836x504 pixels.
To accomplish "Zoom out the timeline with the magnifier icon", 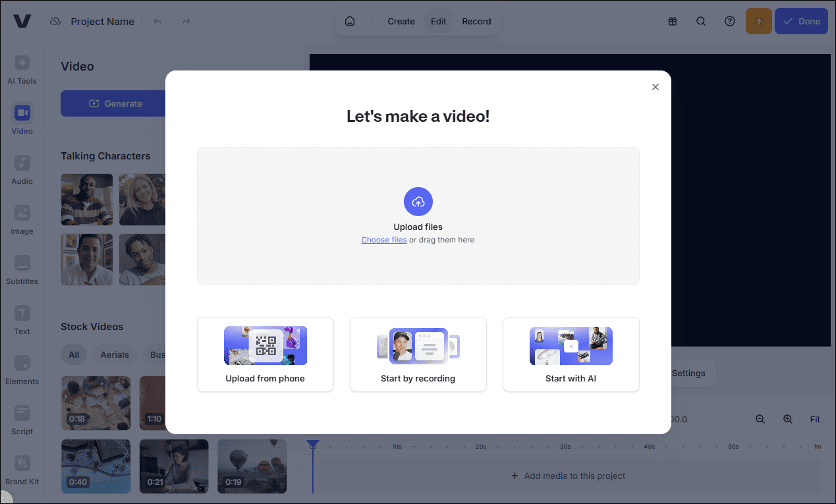I will (760, 419).
